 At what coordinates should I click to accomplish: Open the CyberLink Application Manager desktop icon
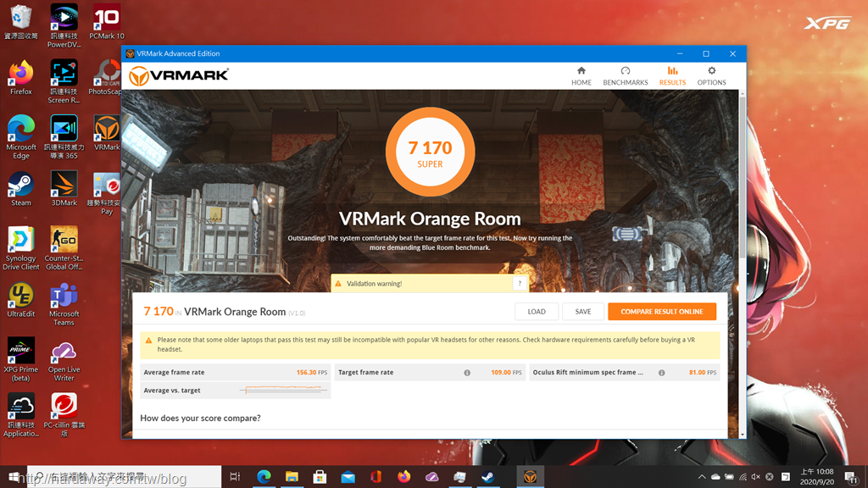pos(20,415)
